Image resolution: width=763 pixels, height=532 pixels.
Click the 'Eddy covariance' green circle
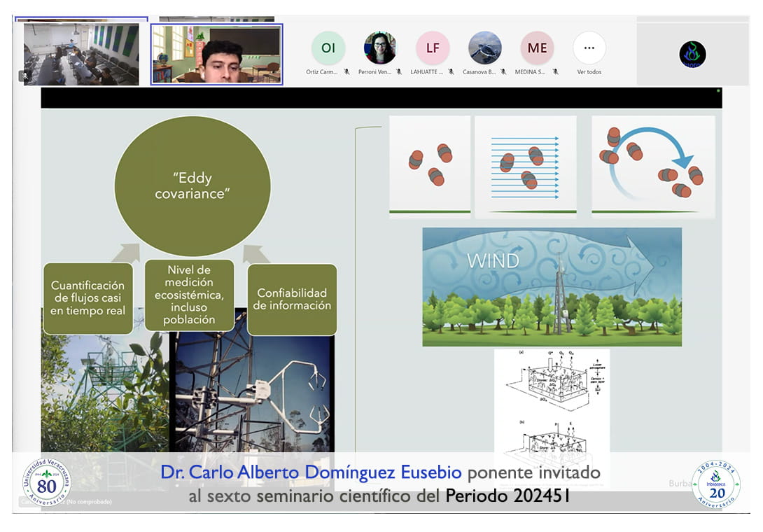192,185
